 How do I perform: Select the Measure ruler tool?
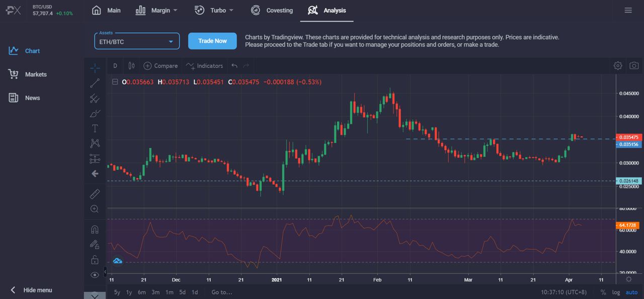click(95, 194)
